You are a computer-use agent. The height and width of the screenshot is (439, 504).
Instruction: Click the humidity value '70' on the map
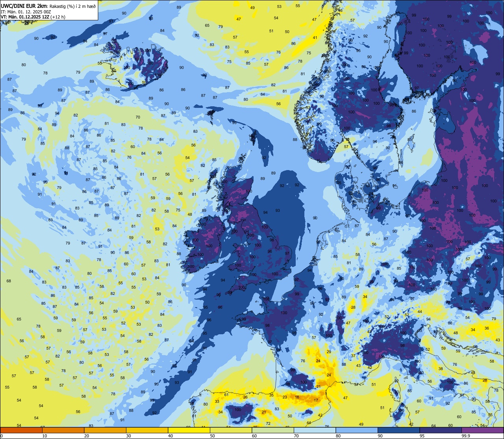point(138,117)
